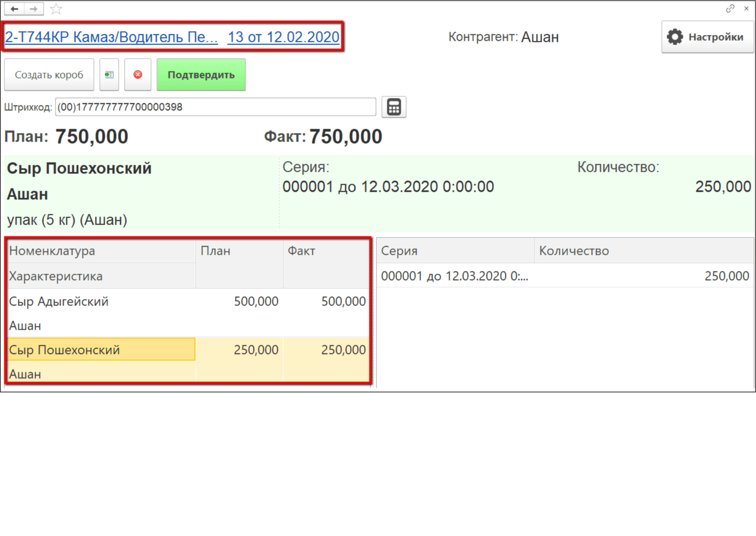The image size is (756, 536).
Task: Click the green arrow table icon button
Action: click(x=109, y=75)
